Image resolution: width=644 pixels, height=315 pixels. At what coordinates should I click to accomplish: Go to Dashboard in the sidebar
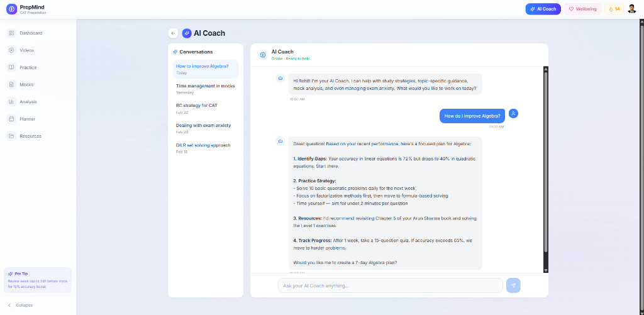pos(38,33)
